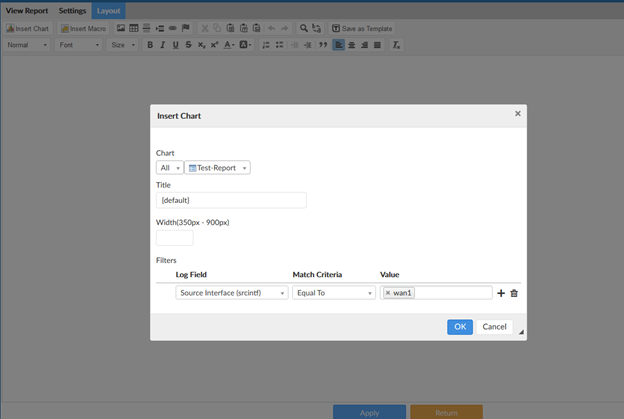This screenshot has height=419, width=624.
Task: Open the Equal To match criteria dropdown
Action: pos(334,293)
